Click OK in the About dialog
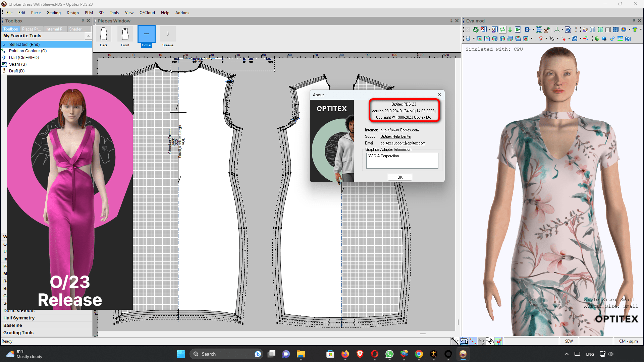This screenshot has height=362, width=644. click(x=400, y=177)
